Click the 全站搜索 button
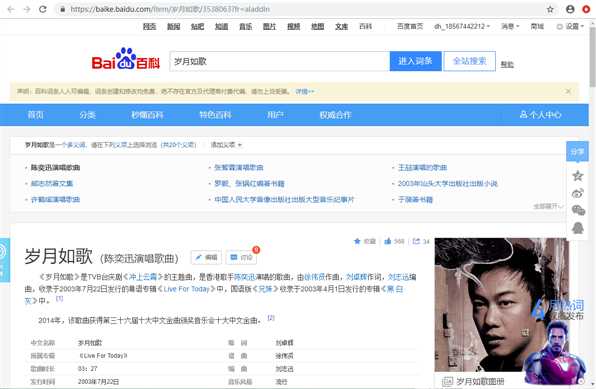Viewport: 596px width, 389px height. (470, 61)
